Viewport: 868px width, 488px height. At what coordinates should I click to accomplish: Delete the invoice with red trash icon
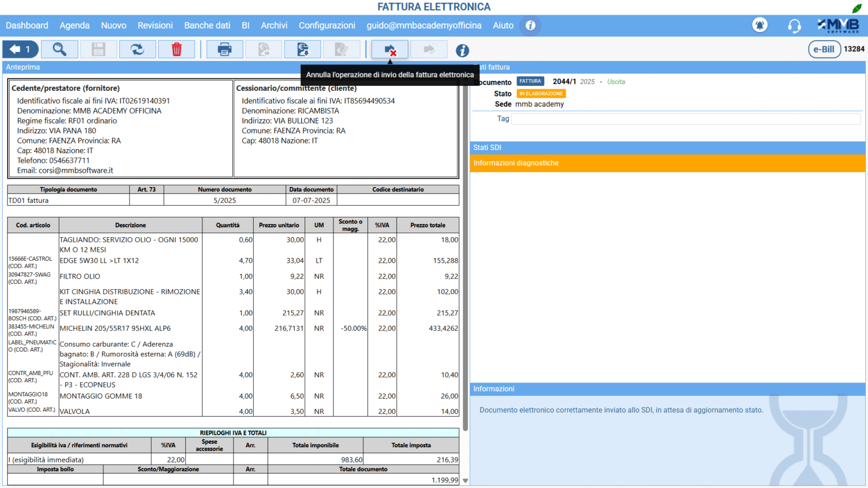pos(176,50)
